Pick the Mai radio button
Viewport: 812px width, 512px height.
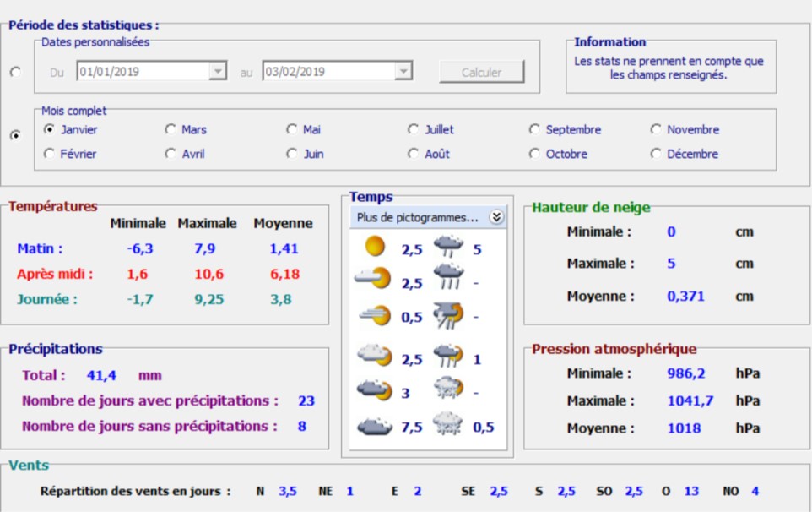303,129
